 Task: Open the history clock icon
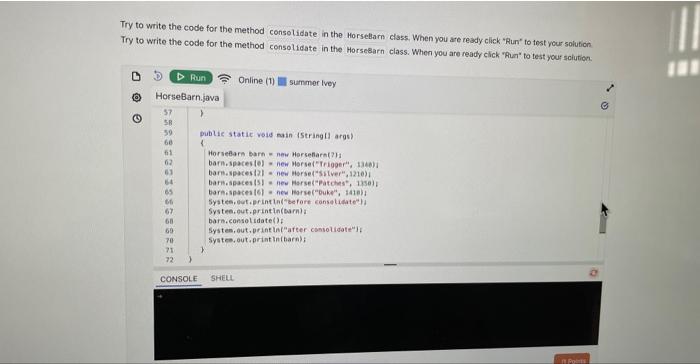pyautogui.click(x=137, y=118)
